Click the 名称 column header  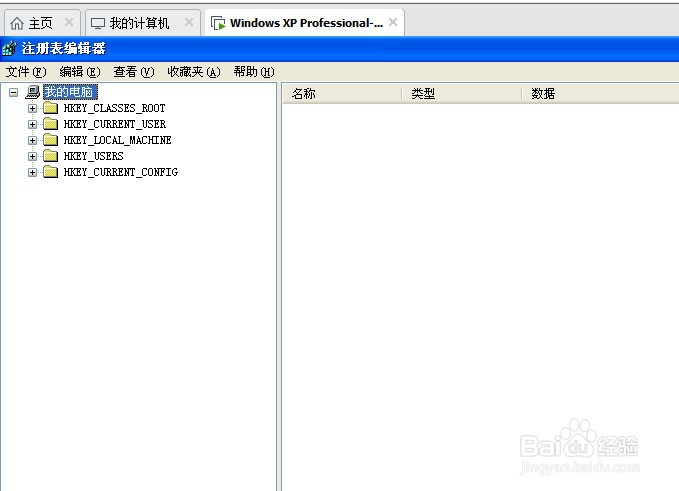coord(342,94)
